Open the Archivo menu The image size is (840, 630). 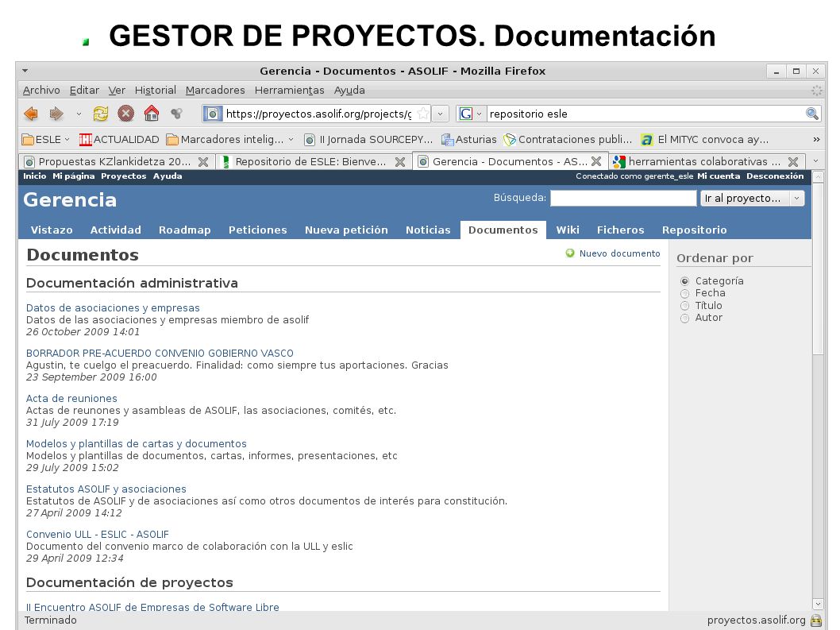coord(41,90)
